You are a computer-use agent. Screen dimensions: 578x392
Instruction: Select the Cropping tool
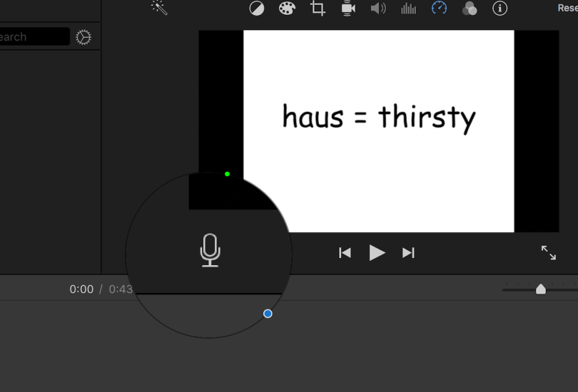click(x=318, y=9)
